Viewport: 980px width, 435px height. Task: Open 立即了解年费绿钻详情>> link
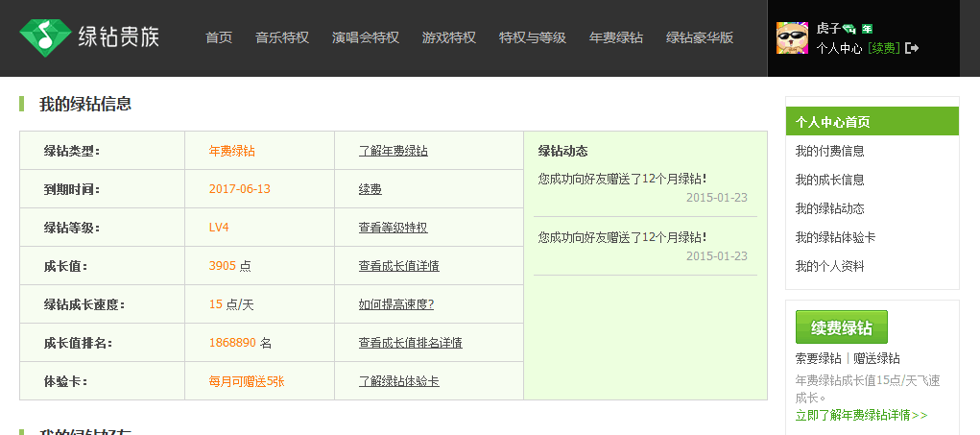pos(861,415)
